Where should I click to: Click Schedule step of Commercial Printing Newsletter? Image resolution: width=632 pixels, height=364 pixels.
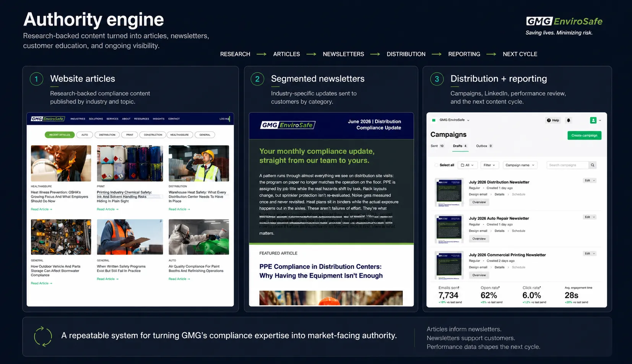coord(518,267)
